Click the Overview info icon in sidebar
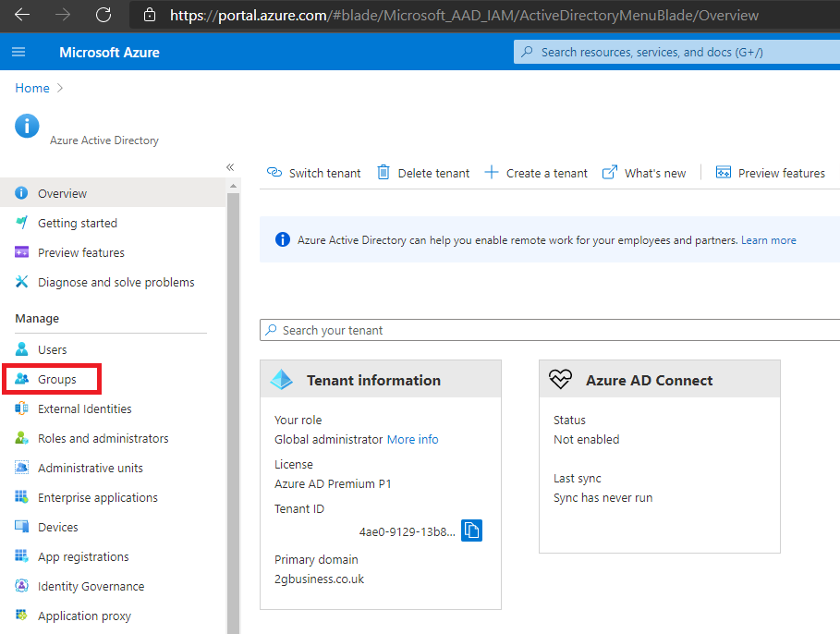Screen dimensions: 840x634 21,193
